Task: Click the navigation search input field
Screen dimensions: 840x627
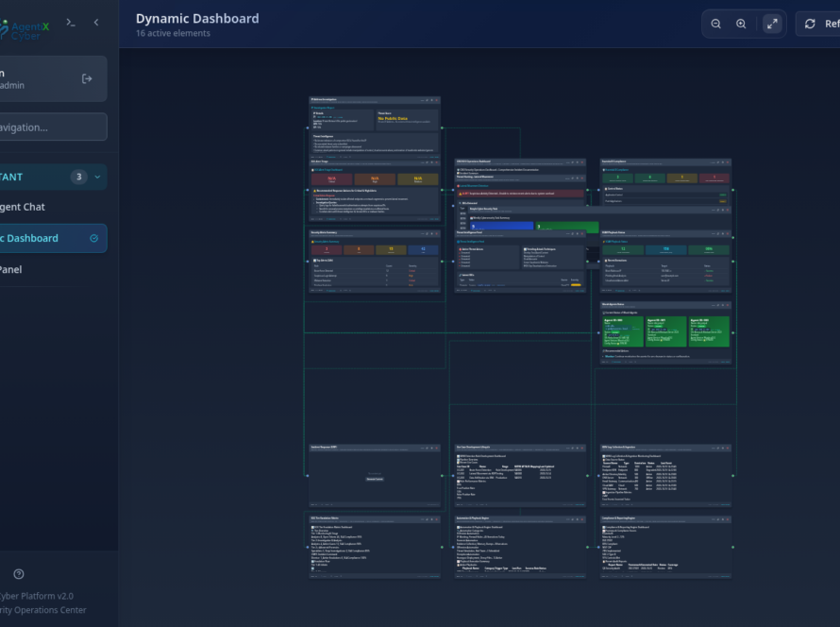Action: (52, 127)
